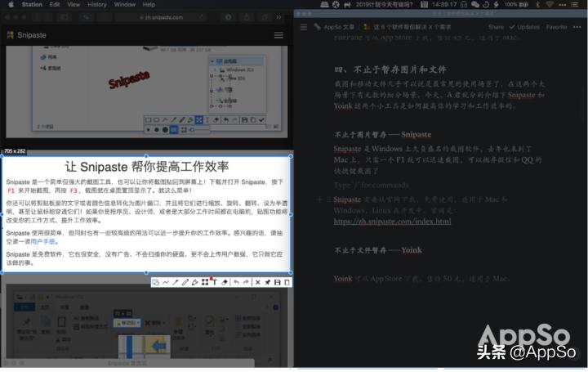588x372 pixels.
Task: Click the redo arrow in Snipaste toolbar
Action: 246,283
